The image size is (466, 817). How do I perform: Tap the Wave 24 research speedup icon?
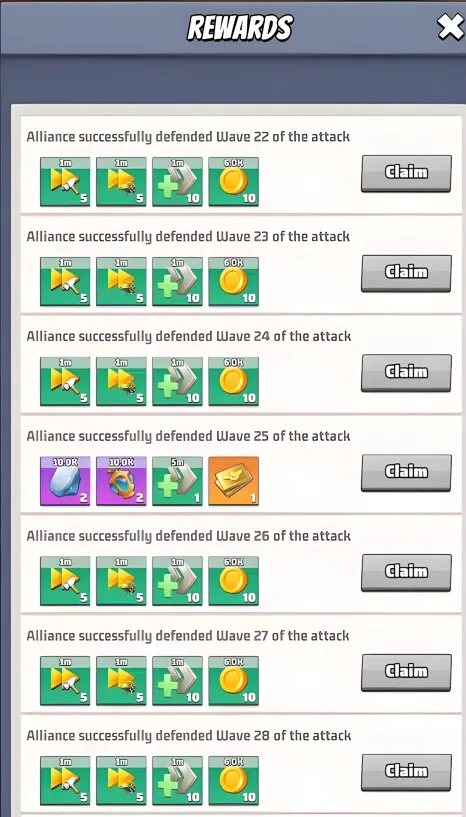121,381
